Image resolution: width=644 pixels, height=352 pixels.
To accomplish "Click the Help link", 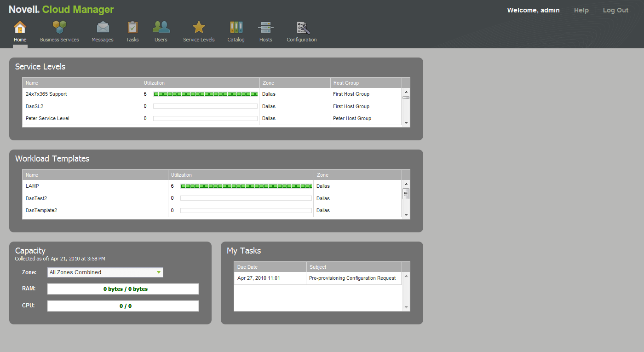I will click(581, 10).
